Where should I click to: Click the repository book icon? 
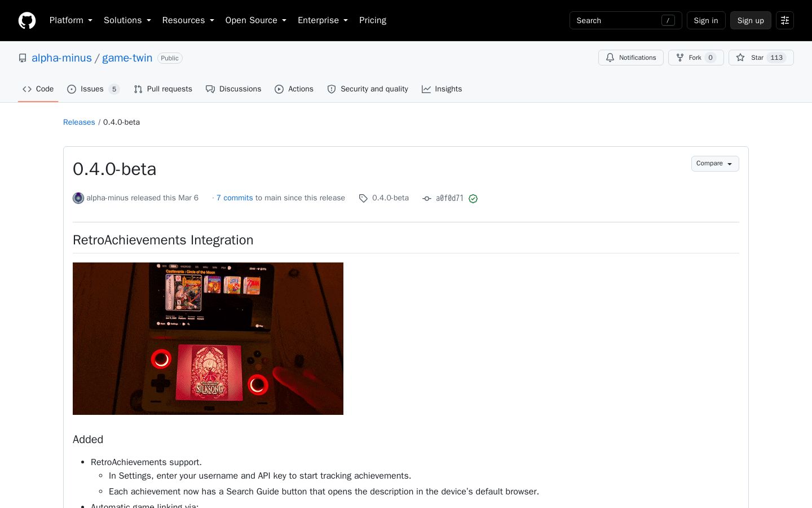coord(23,58)
